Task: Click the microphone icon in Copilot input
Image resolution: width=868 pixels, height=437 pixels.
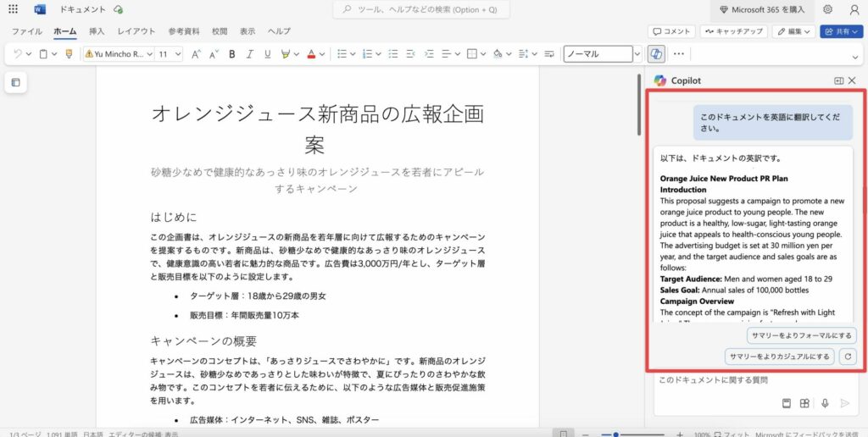Action: (x=823, y=403)
